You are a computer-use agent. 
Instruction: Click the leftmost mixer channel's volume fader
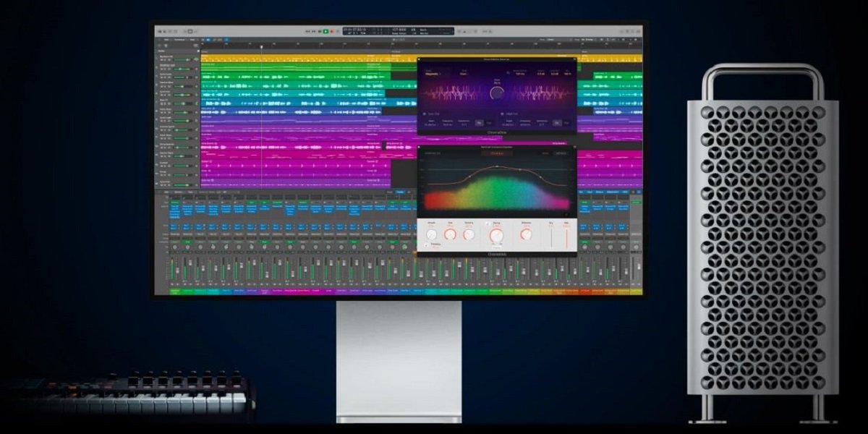(x=177, y=271)
